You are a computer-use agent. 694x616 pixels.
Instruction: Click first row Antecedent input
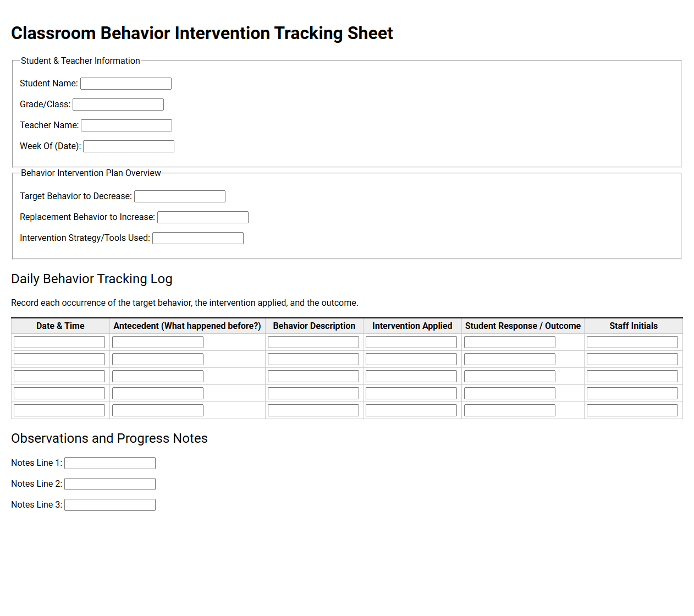coord(158,342)
